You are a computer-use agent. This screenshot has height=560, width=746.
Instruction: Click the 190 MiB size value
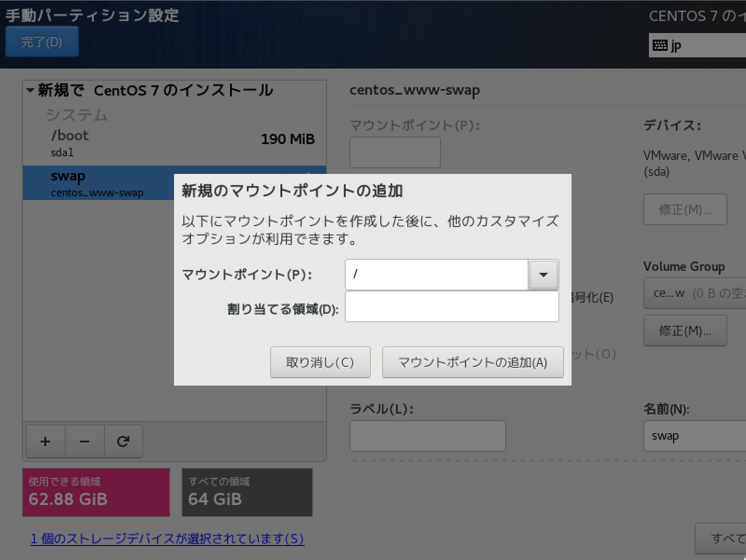click(x=288, y=139)
